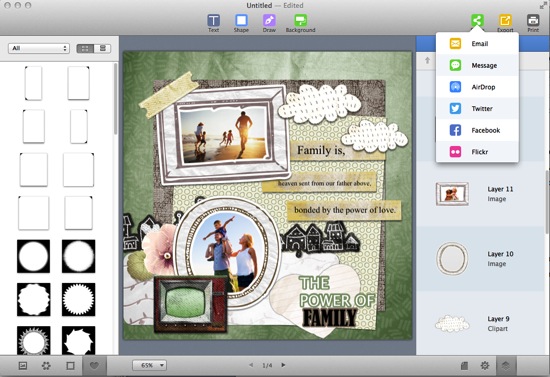This screenshot has width=550, height=377.
Task: Share via Message
Action: (x=477, y=65)
